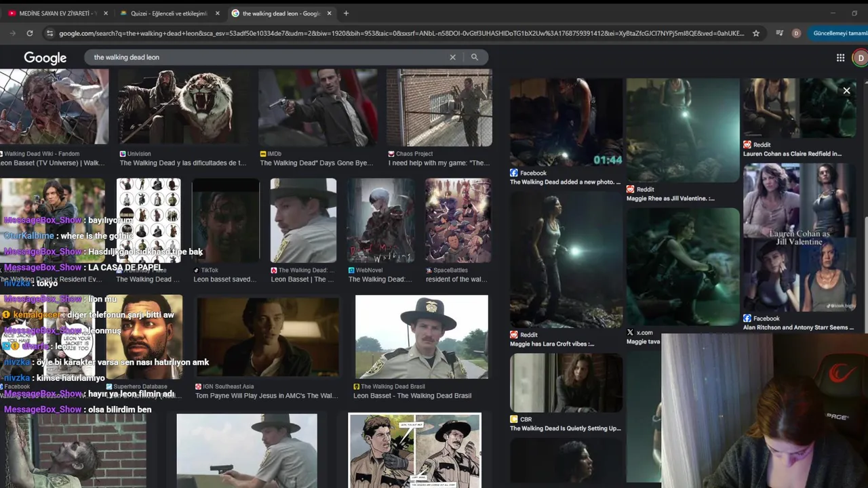This screenshot has width=868, height=488.
Task: Run search with the magnifier icon
Action: (475, 57)
